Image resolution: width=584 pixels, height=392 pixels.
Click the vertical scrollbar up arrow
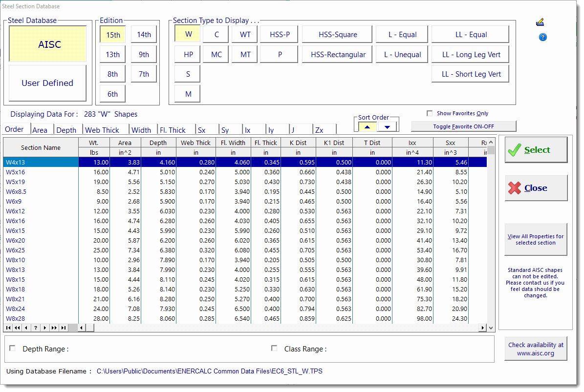(491, 142)
